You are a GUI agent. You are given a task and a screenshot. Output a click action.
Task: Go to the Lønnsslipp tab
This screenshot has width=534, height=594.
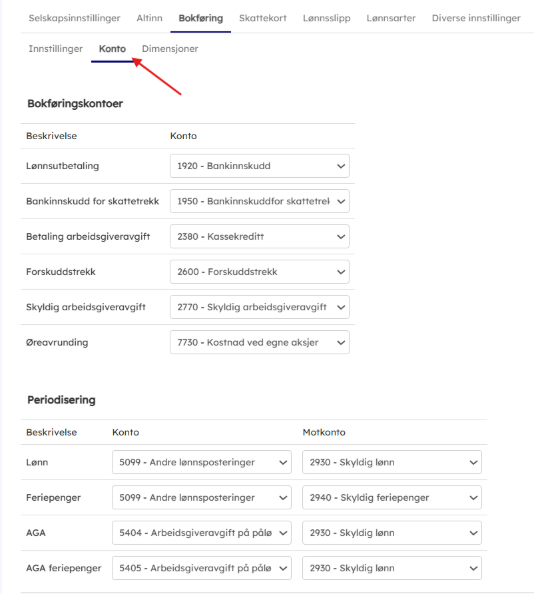click(x=326, y=18)
